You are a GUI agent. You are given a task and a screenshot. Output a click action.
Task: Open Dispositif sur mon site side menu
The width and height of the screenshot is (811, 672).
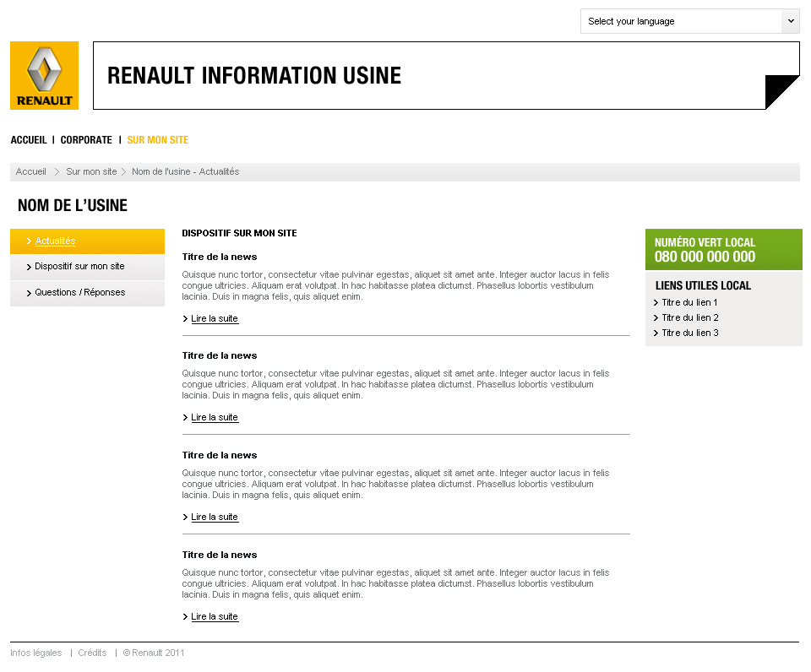[x=87, y=267]
